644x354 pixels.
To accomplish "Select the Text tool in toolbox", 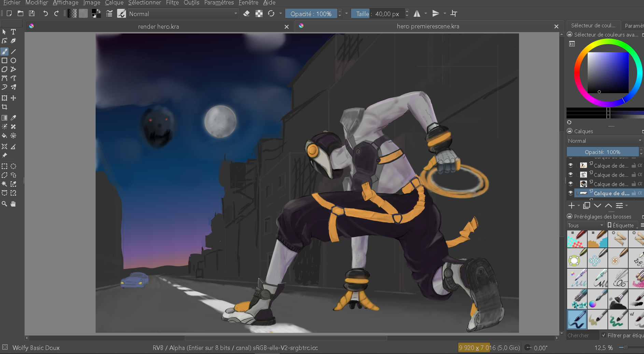I will pyautogui.click(x=13, y=32).
